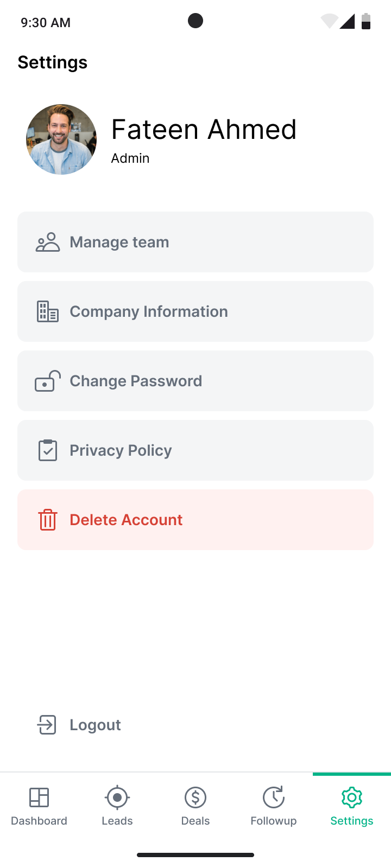Select the Change Password row
The height and width of the screenshot is (868, 391).
coord(195,381)
